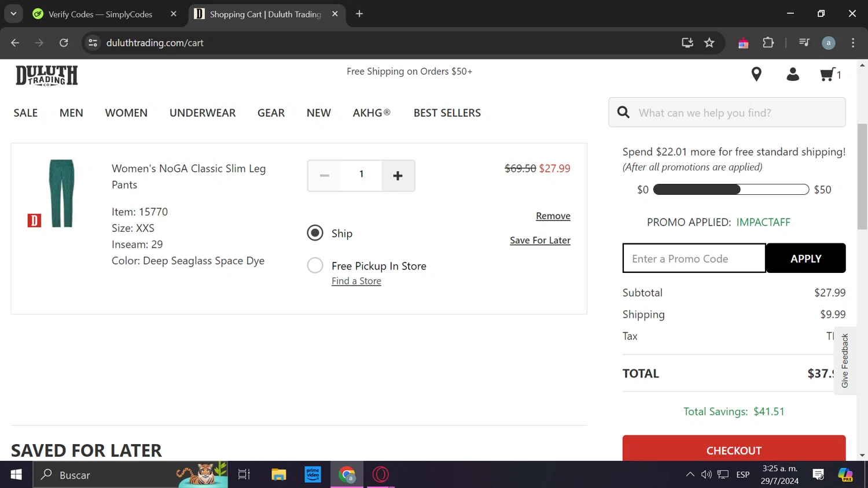
Task: Open the Extensions puzzle icon
Action: [768, 43]
